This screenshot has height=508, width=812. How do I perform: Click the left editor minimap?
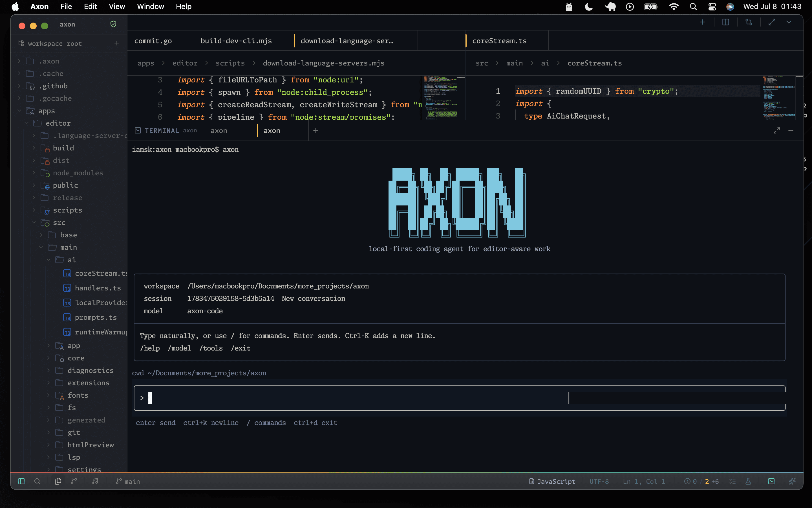coord(440,97)
